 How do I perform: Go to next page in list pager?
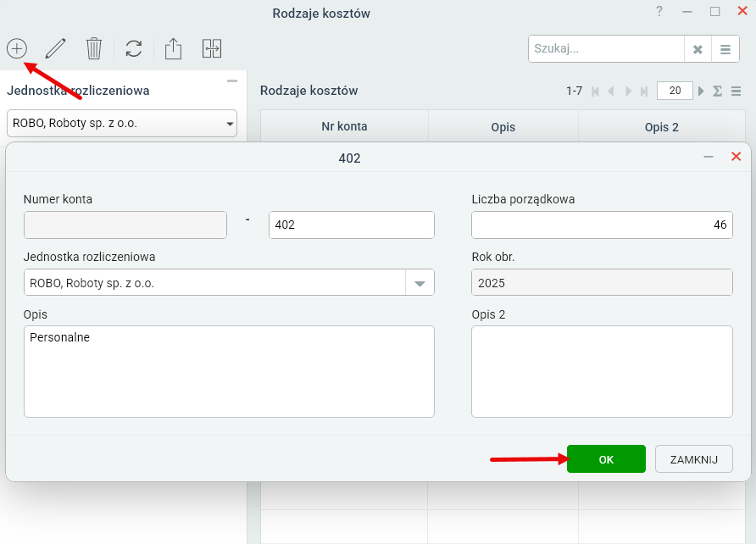pos(628,91)
